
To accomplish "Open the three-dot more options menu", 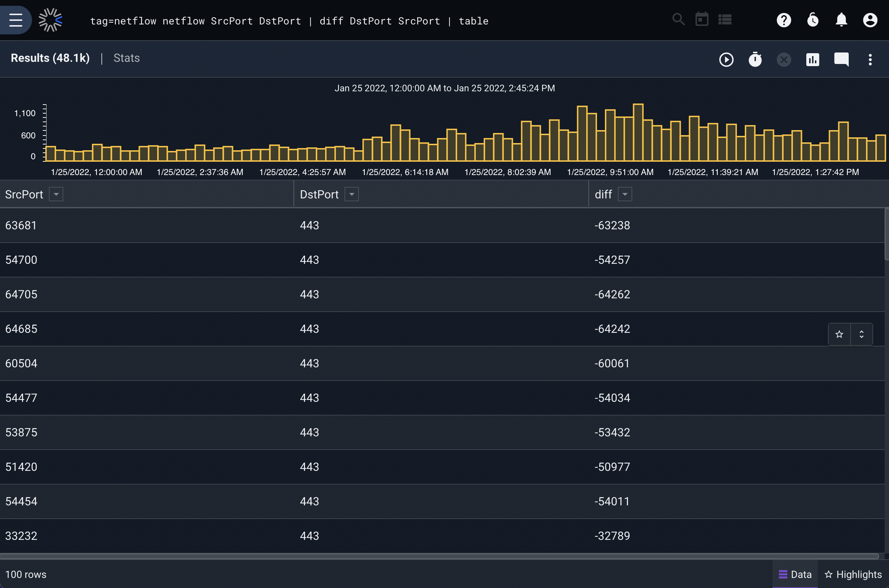I will click(x=870, y=60).
